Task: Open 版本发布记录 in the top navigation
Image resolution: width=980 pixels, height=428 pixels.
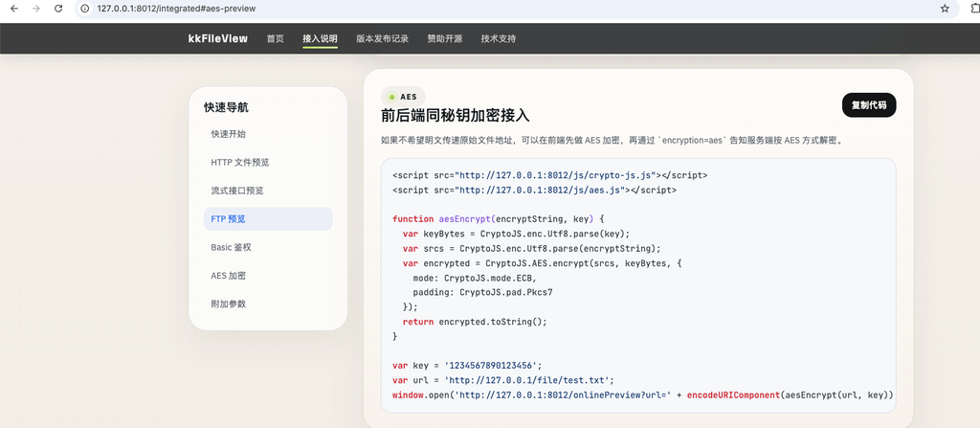Action: [383, 39]
